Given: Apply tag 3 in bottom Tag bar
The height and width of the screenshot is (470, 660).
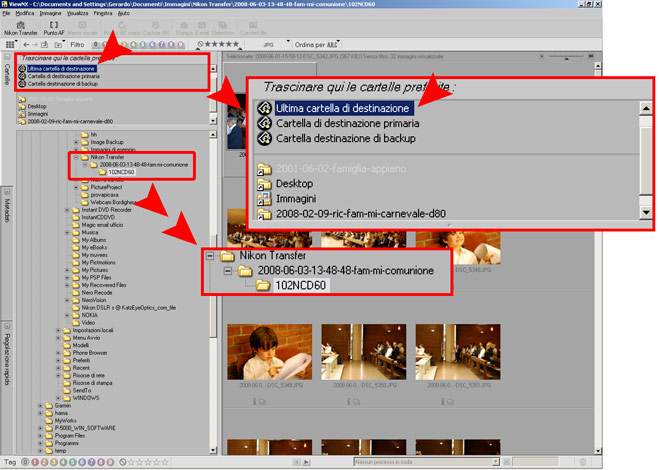Looking at the screenshot, I should 54,462.
